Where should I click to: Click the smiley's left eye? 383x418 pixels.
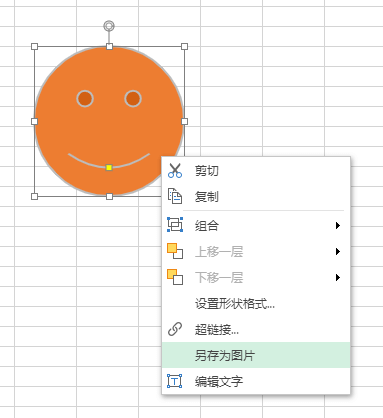85,99
